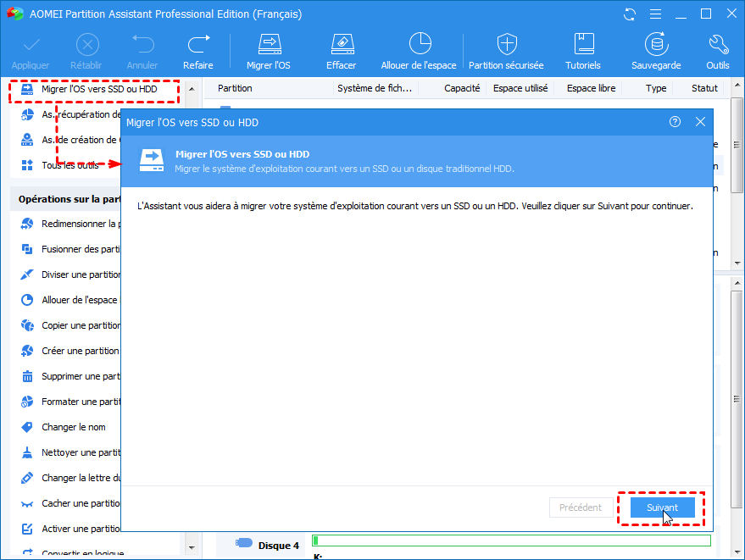Choose Changer la lettre du lecteur operation
This screenshot has height=560, width=745.
tap(70, 478)
